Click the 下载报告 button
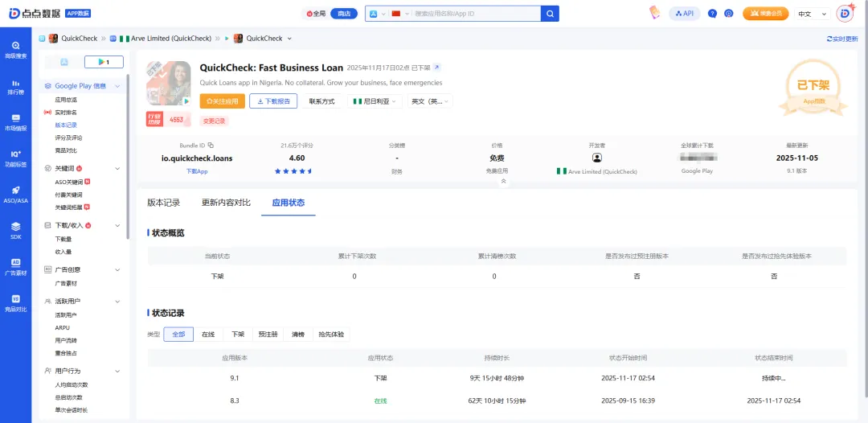This screenshot has height=423, width=868. [274, 101]
